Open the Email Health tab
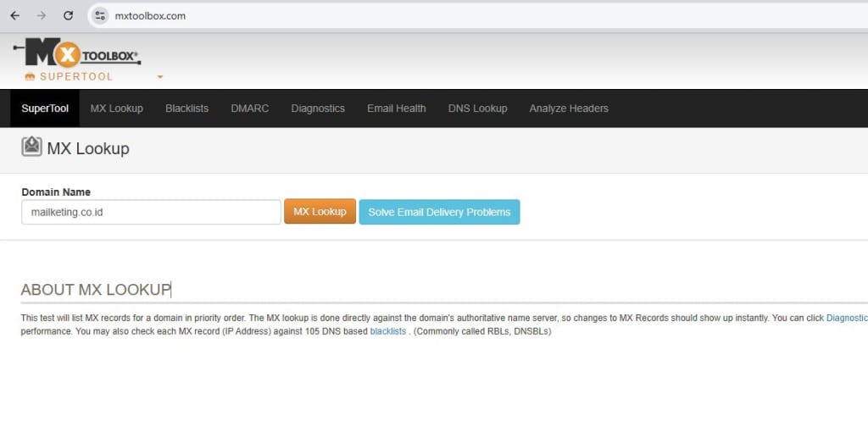The width and height of the screenshot is (868, 433). [x=396, y=108]
